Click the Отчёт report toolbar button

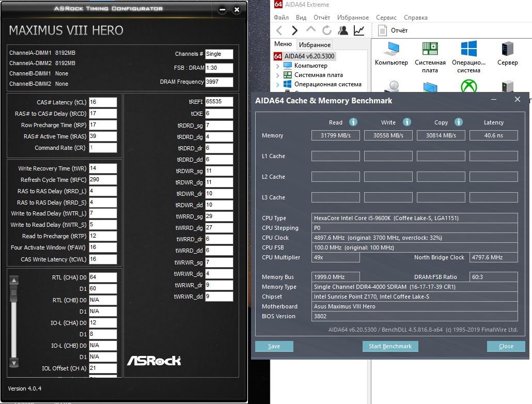pos(393,30)
